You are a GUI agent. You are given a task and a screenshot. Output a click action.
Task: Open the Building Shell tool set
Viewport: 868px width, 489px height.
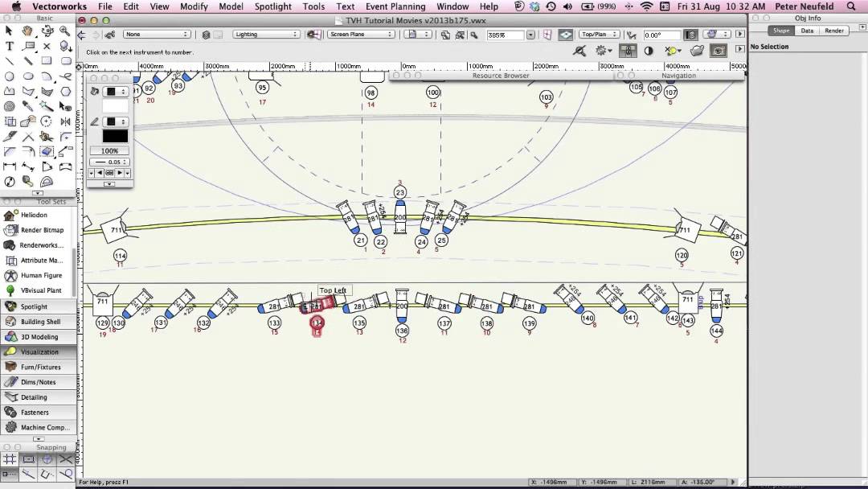pos(39,322)
